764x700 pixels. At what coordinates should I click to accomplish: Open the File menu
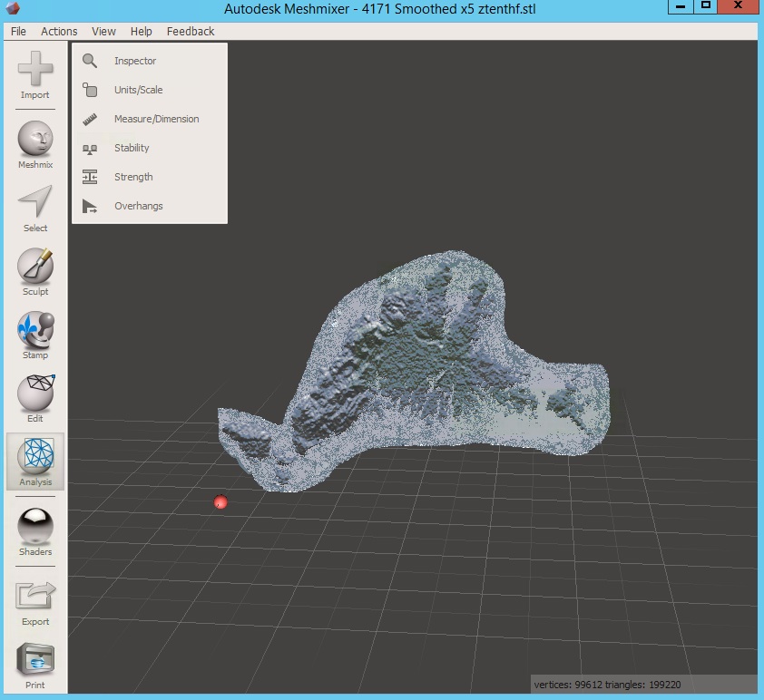(x=18, y=32)
